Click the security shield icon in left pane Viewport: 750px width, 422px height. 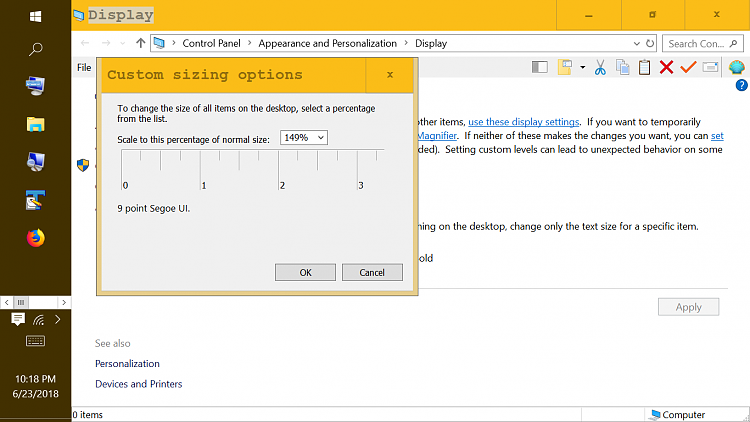(x=83, y=166)
